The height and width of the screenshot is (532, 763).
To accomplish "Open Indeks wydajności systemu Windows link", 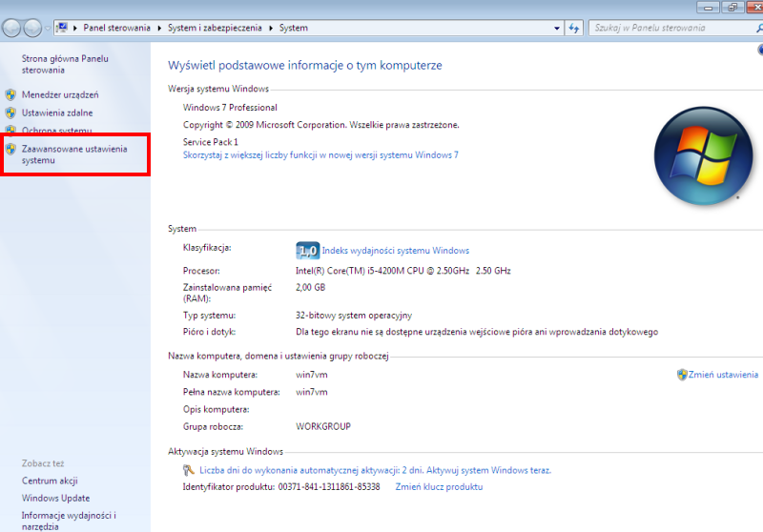I will click(x=396, y=251).
